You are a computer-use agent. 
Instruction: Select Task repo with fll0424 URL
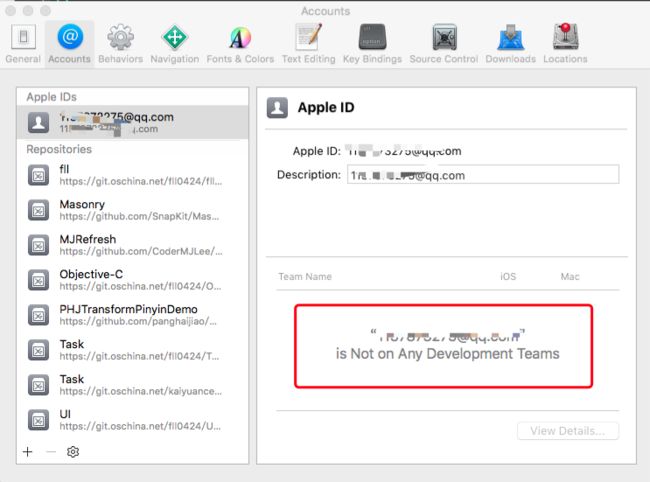coord(133,350)
